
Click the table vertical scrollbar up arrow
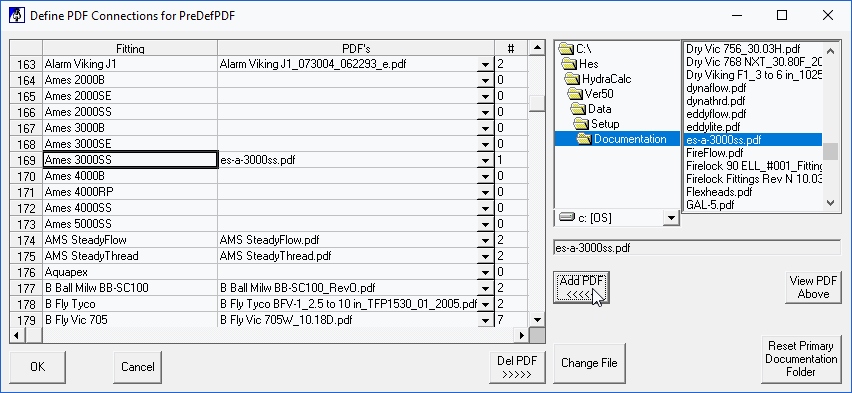pos(537,48)
